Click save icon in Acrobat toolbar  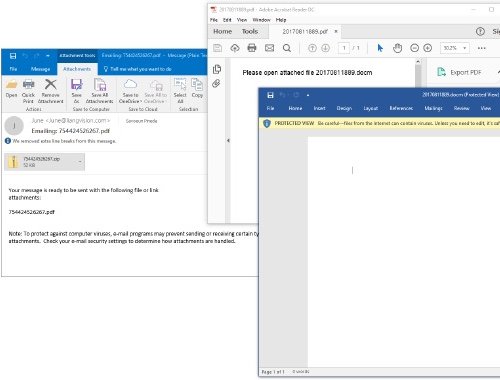coord(217,48)
